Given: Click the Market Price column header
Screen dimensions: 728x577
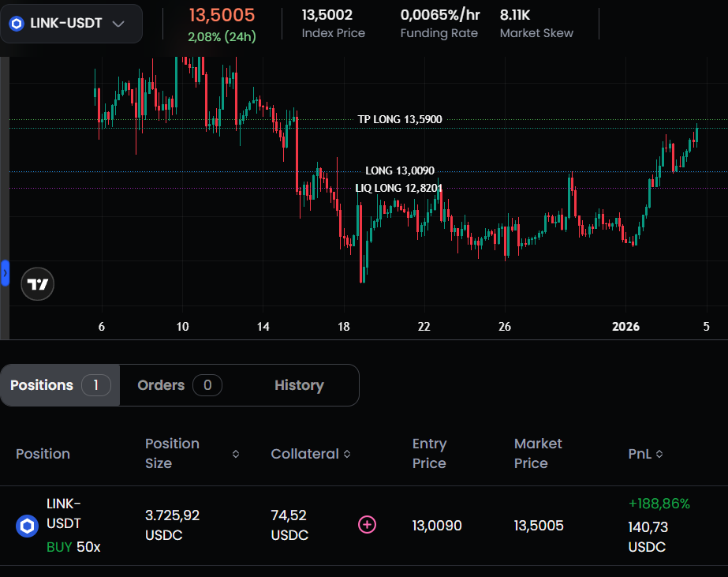Looking at the screenshot, I should click(x=538, y=453).
